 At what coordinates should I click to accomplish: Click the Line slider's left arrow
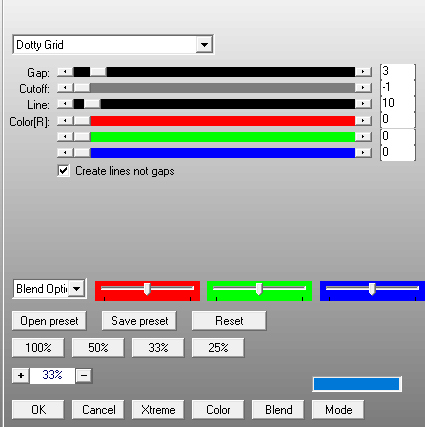(65, 104)
